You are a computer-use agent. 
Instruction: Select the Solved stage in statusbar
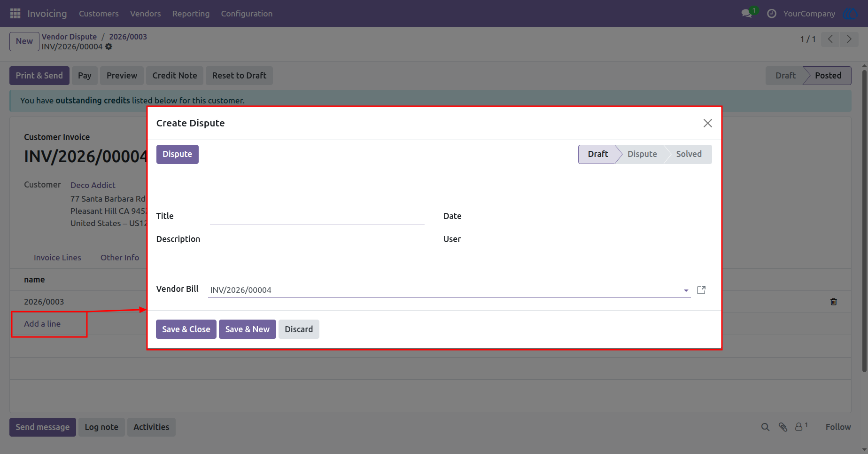coord(689,154)
